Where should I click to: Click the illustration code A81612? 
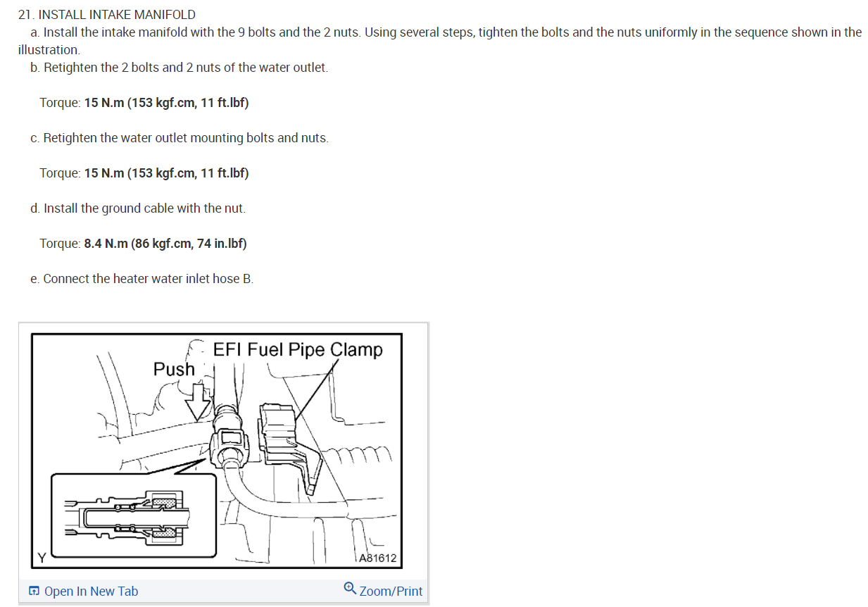377,558
